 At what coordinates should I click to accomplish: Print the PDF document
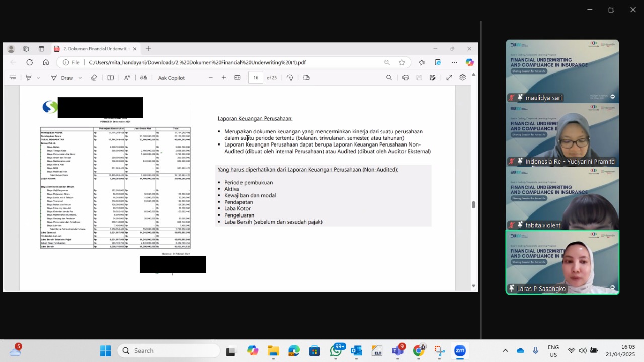pos(406,78)
